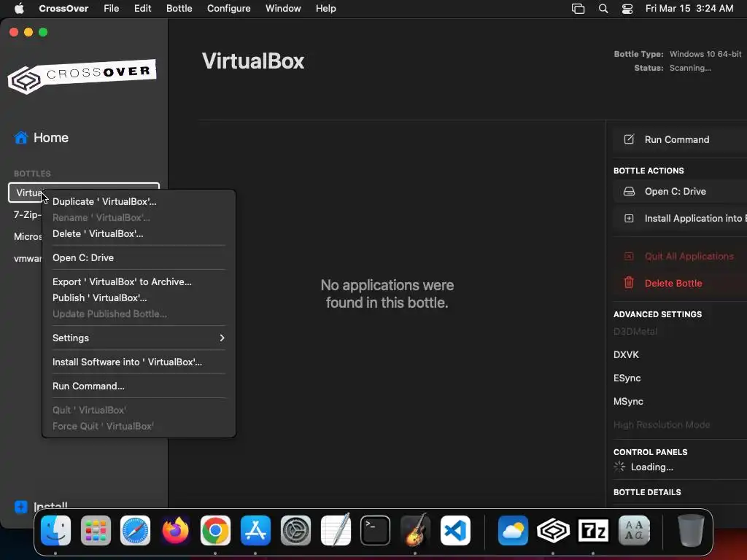Click CrossOver icon in the dock
Screen dimensions: 747x560
coord(553,531)
